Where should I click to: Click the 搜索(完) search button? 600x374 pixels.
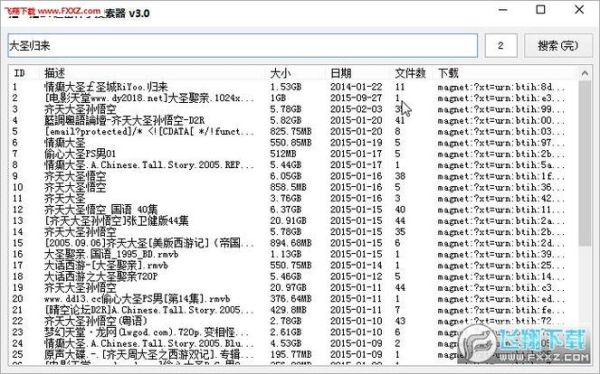click(x=558, y=46)
